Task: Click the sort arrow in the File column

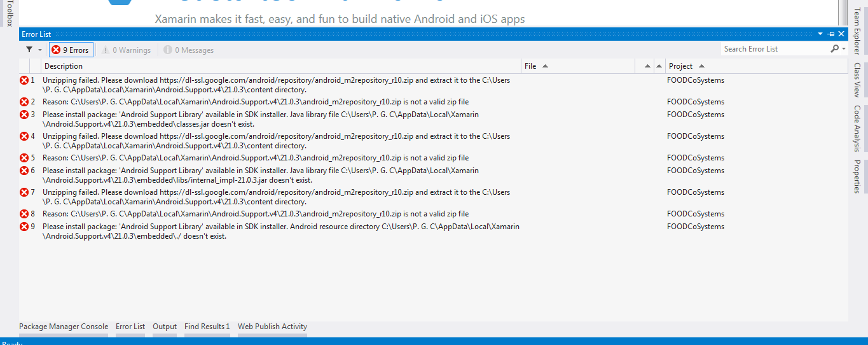Action: 545,66
